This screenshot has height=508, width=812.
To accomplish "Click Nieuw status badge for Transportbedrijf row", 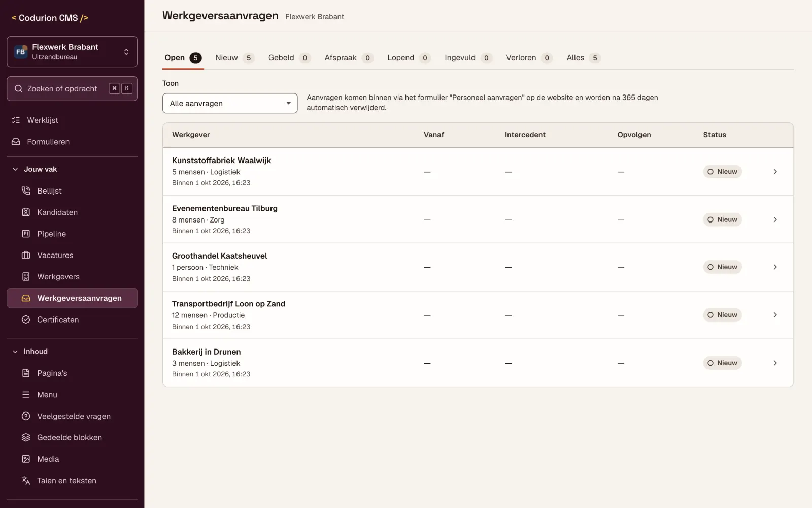I will (x=722, y=315).
